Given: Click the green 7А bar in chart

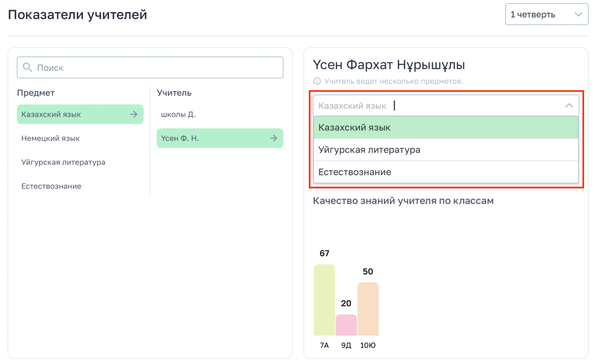Looking at the screenshot, I should tap(324, 300).
